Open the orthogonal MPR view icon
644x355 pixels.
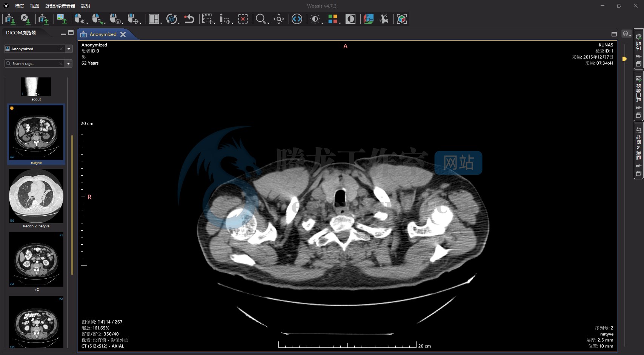[x=368, y=19]
